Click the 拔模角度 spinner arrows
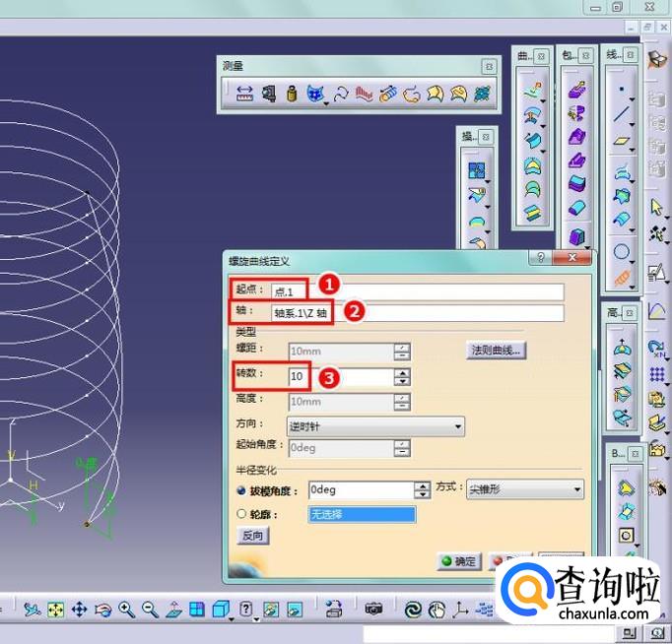672x644 pixels. (422, 490)
